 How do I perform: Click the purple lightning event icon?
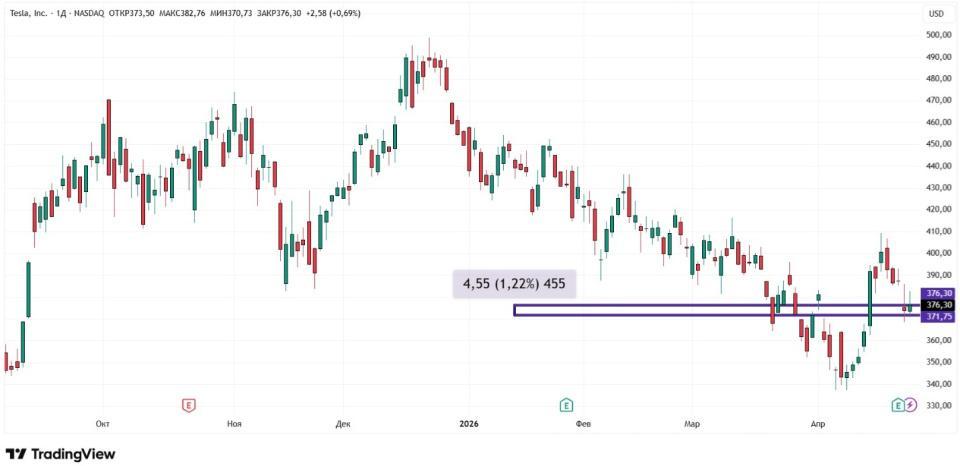(910, 405)
